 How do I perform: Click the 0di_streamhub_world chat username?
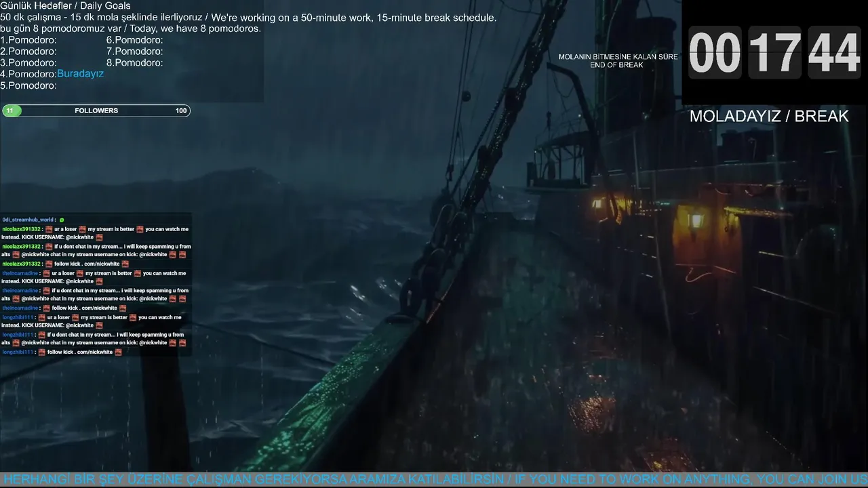[28, 220]
